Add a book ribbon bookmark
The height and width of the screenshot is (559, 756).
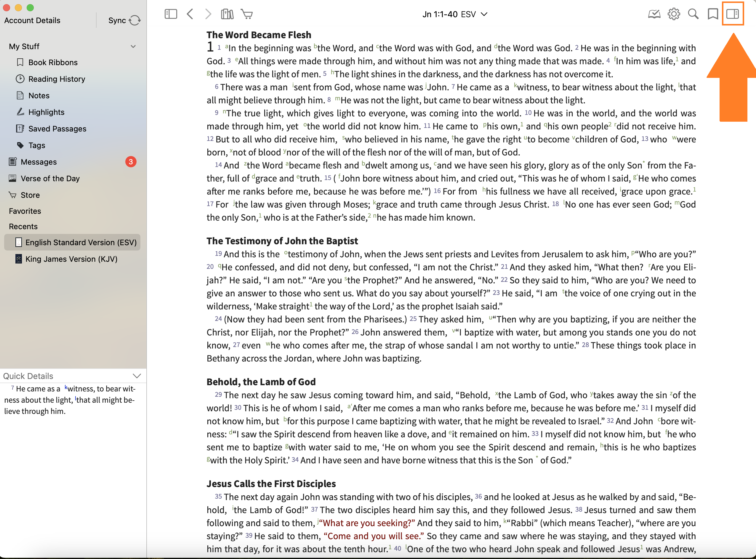pyautogui.click(x=713, y=14)
